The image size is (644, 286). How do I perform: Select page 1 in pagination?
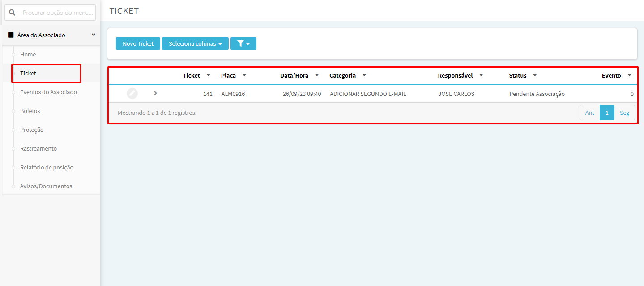pyautogui.click(x=607, y=113)
